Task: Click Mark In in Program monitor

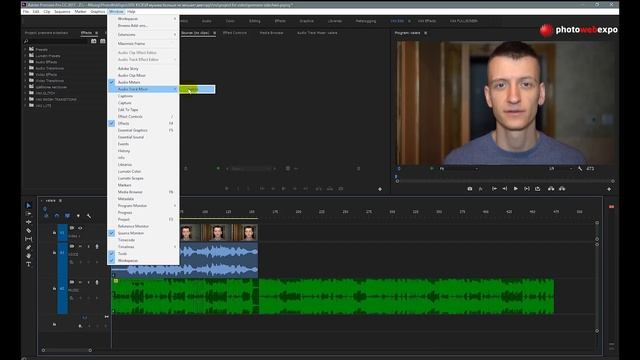Action: (494, 189)
